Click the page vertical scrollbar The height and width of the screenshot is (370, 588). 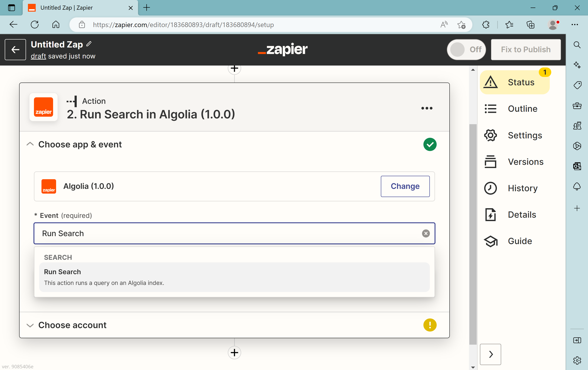(x=473, y=234)
